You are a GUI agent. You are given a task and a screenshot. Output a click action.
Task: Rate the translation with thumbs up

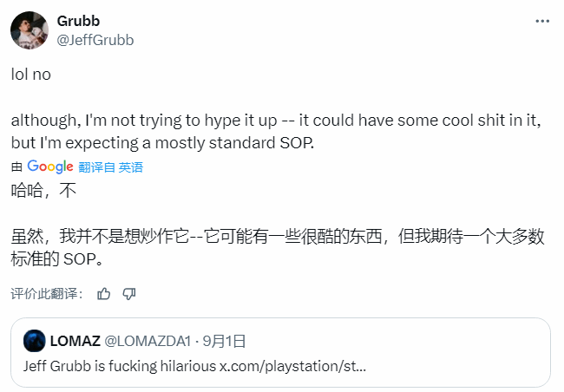[x=104, y=294]
